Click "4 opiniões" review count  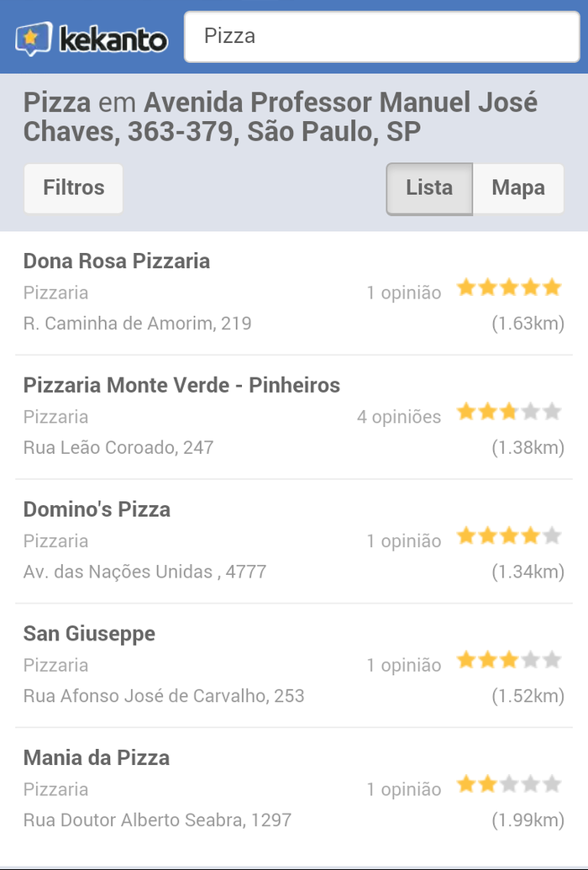pos(398,417)
